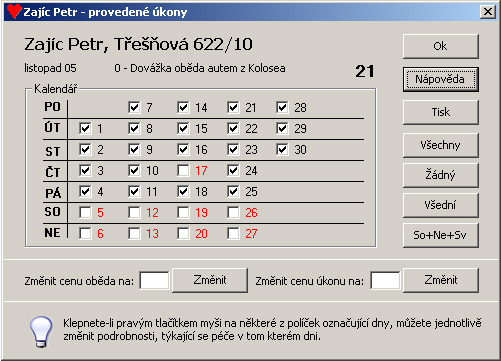
Task: Uncheck day 30 checkbox
Action: 282,149
